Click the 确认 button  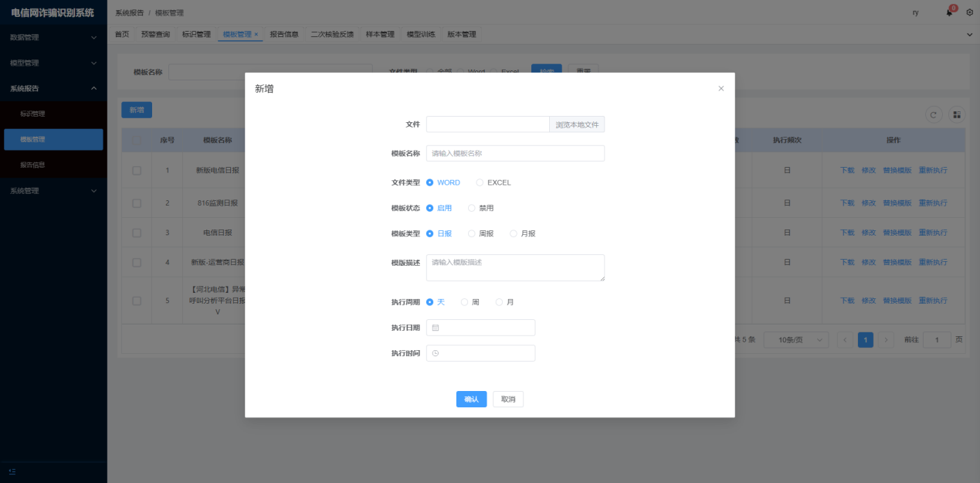[471, 400]
